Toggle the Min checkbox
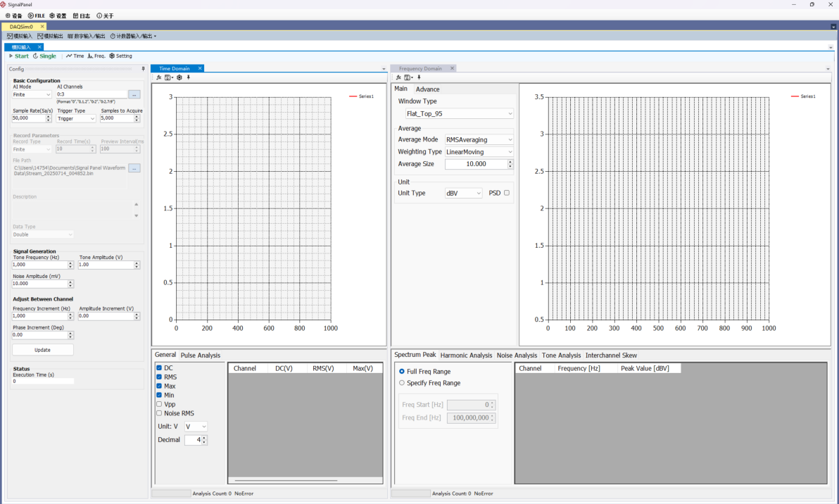The image size is (839, 504). click(159, 395)
